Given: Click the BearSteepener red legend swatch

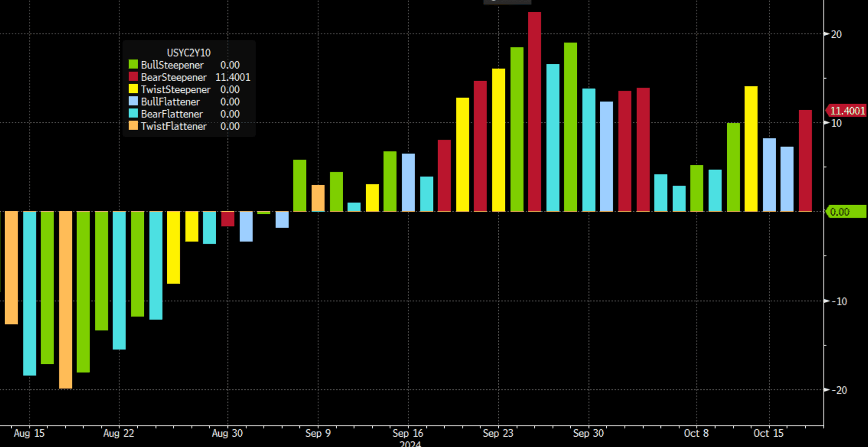Looking at the screenshot, I should point(133,77).
